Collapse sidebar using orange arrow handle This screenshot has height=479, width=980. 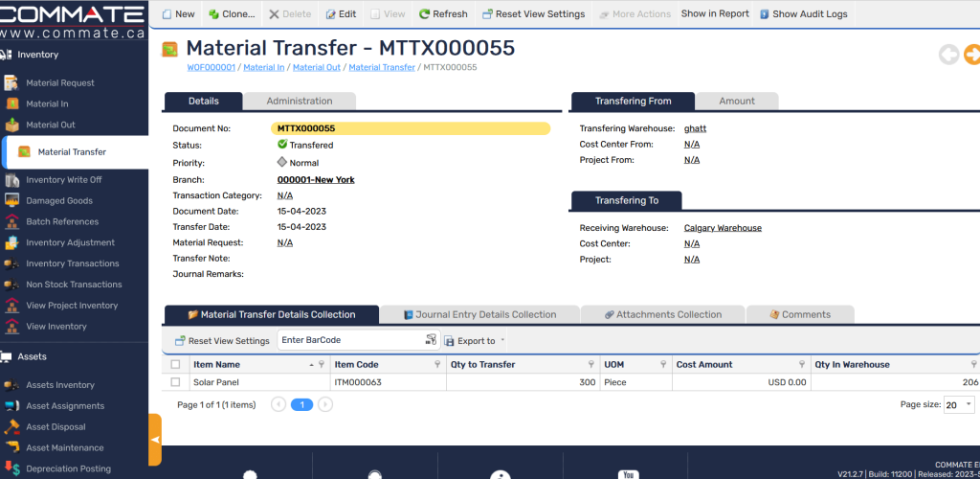[x=155, y=440]
